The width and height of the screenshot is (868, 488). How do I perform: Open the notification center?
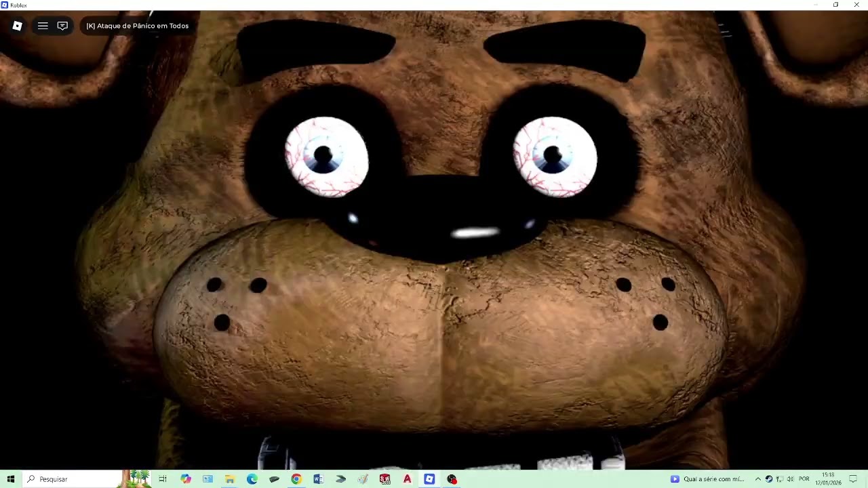click(x=853, y=479)
